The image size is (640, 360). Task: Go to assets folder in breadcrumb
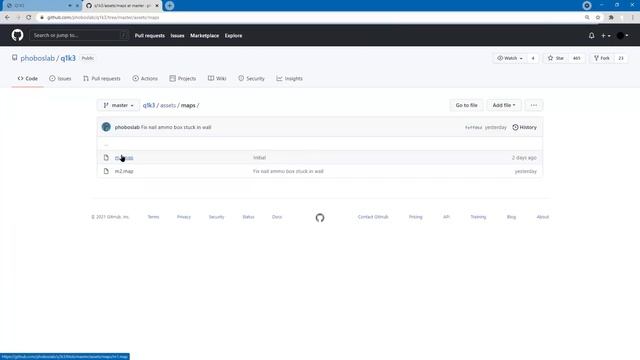[x=168, y=105]
